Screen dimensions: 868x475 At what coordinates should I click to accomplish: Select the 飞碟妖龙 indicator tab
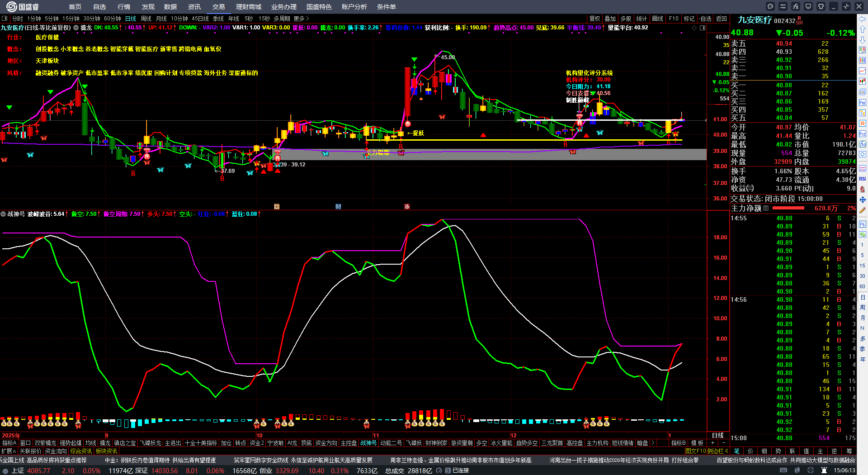coord(150,443)
